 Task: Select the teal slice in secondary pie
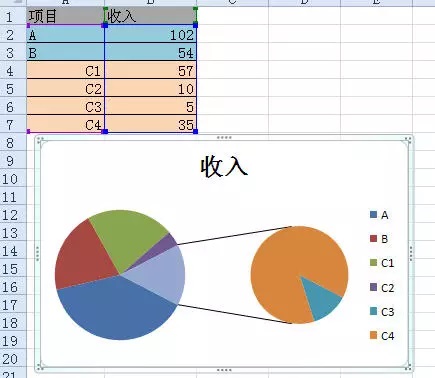[323, 303]
